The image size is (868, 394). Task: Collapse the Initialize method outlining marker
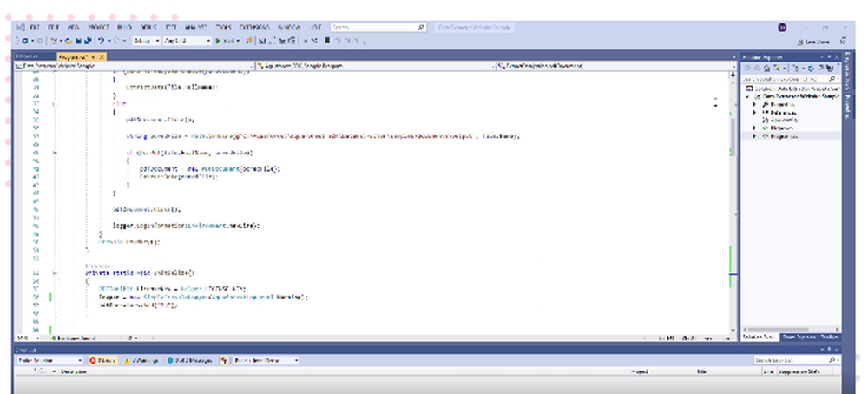pos(54,273)
